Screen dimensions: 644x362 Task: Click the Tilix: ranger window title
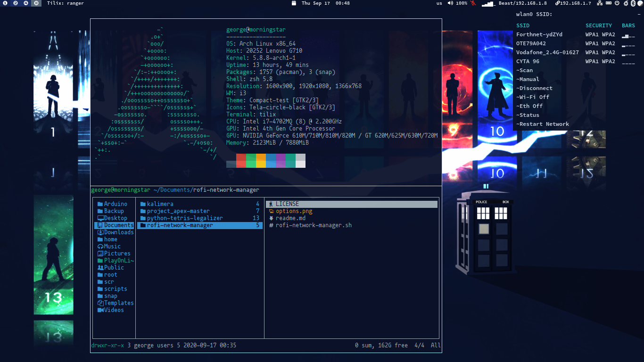coord(66,3)
